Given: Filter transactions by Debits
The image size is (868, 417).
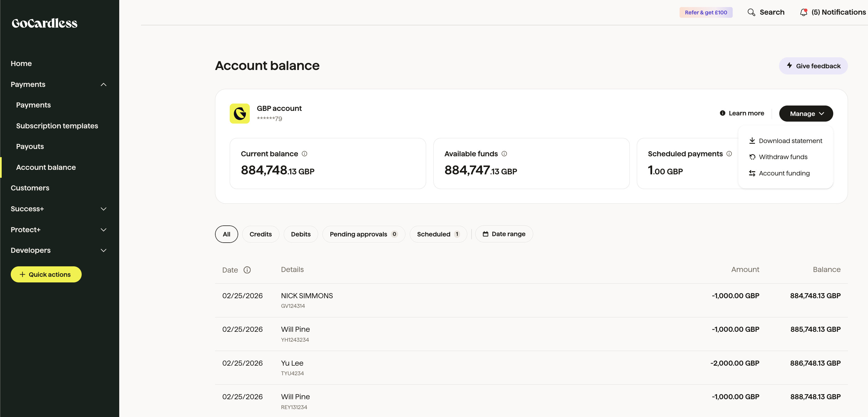Looking at the screenshot, I should [301, 234].
